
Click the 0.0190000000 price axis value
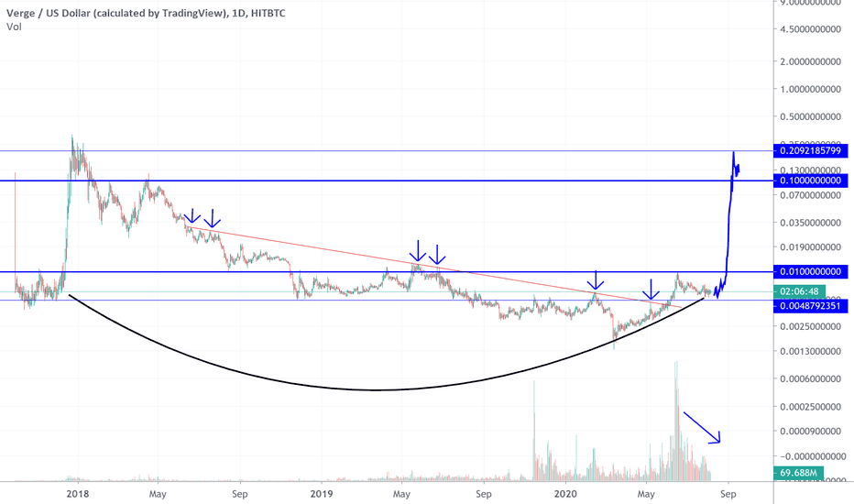tap(810, 247)
